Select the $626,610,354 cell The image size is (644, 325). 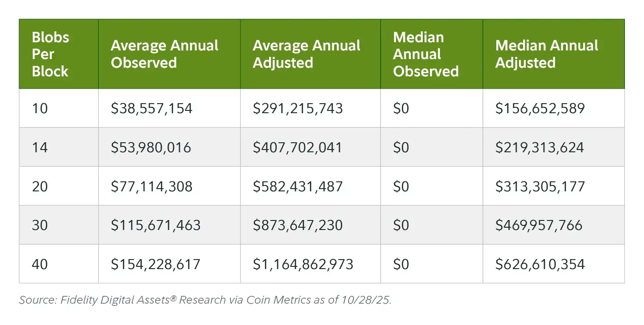click(x=540, y=265)
